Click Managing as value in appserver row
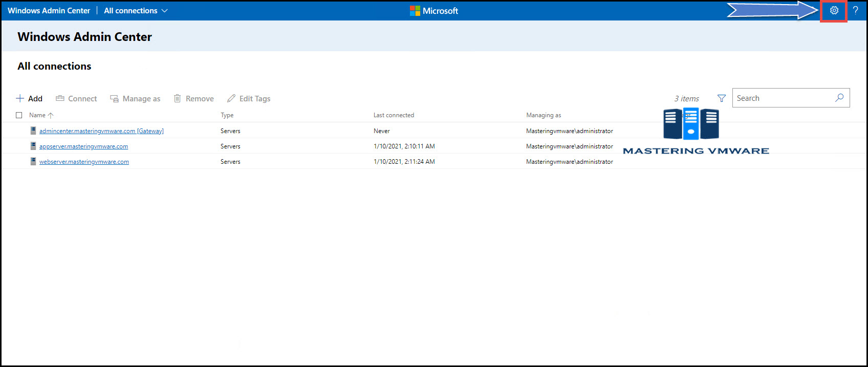 570,146
